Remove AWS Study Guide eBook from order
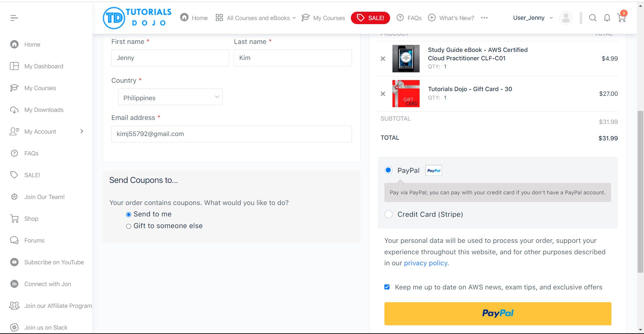Screen dimensions: 644x334 [383, 59]
